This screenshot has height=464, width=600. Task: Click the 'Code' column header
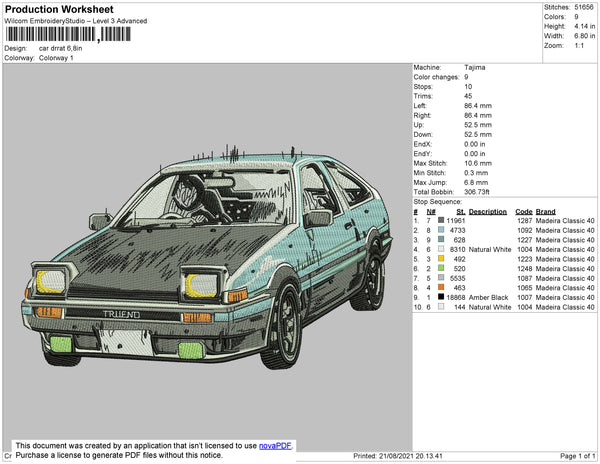point(524,212)
